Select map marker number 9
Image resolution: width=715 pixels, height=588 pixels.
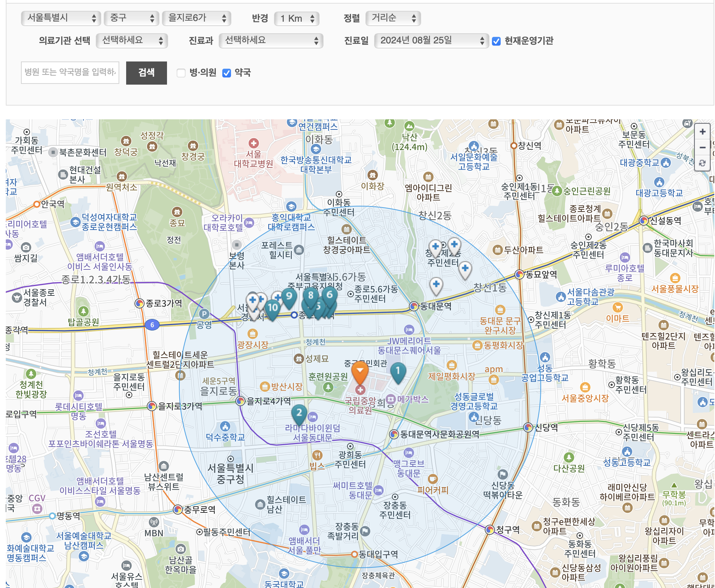(x=289, y=297)
